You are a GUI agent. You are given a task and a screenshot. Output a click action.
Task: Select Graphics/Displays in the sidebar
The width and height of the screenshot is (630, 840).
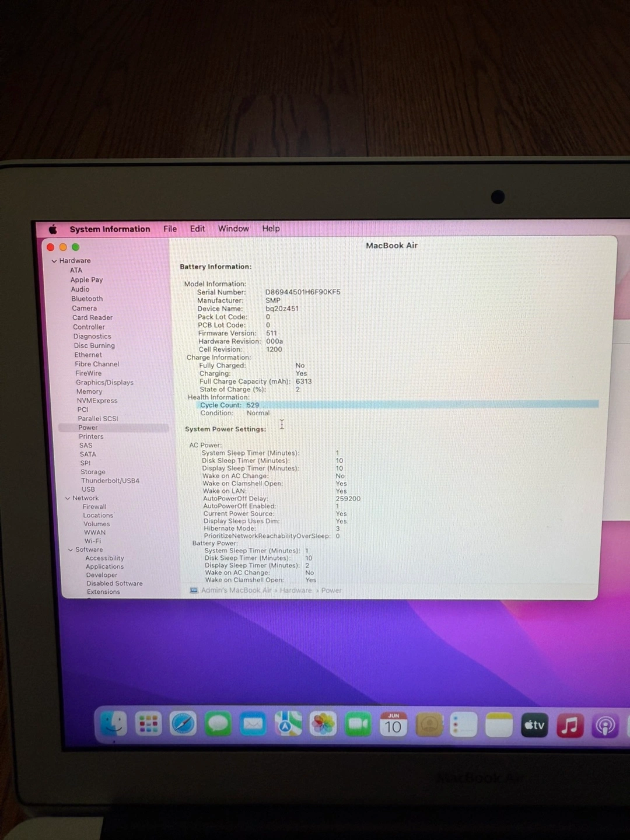coord(105,383)
